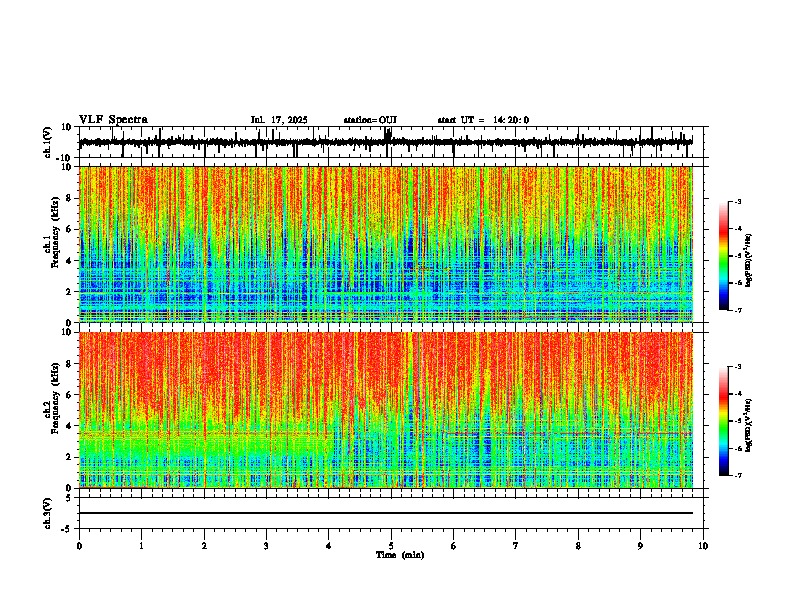This screenshot has height=612, width=792.
Task: Select the "start UT = 14:20:0" header text
Action: coord(483,120)
